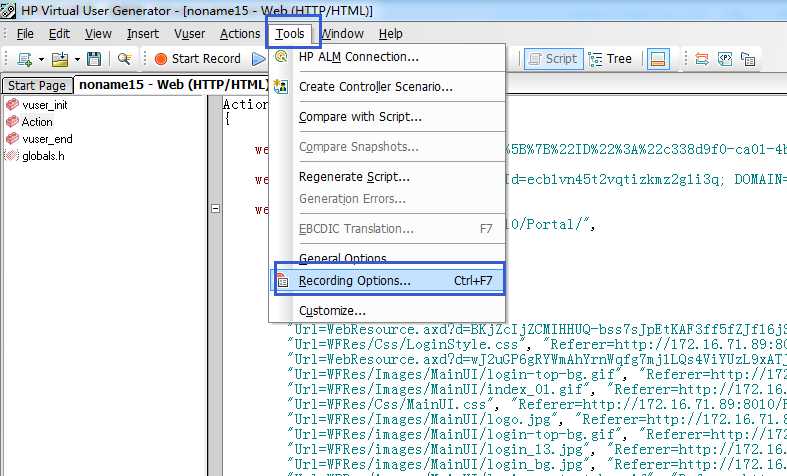The height and width of the screenshot is (476, 787).
Task: Open the Edit menu
Action: (x=59, y=34)
